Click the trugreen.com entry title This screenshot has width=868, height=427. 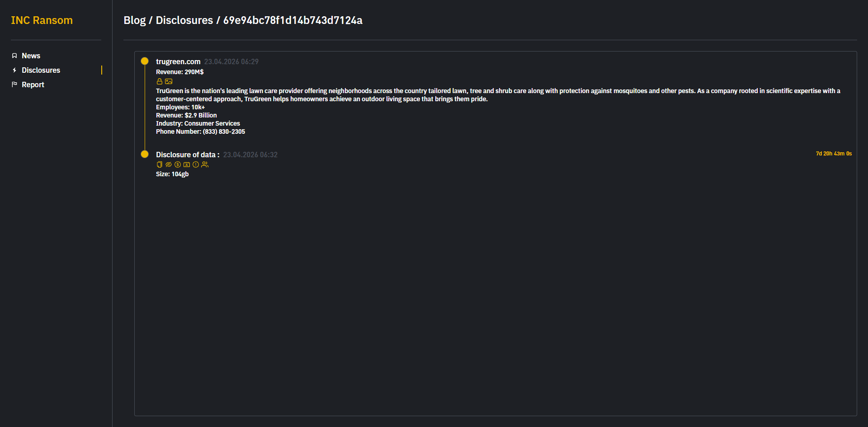(x=178, y=61)
